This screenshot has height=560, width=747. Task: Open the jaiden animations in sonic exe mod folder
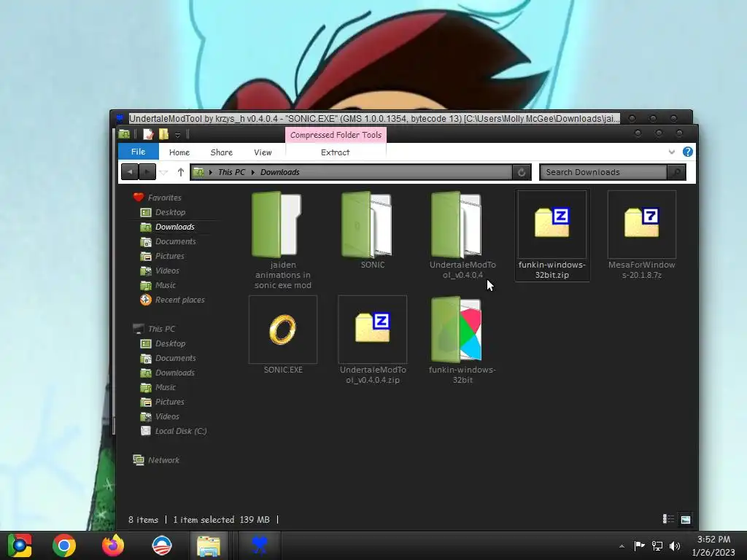[282, 241]
